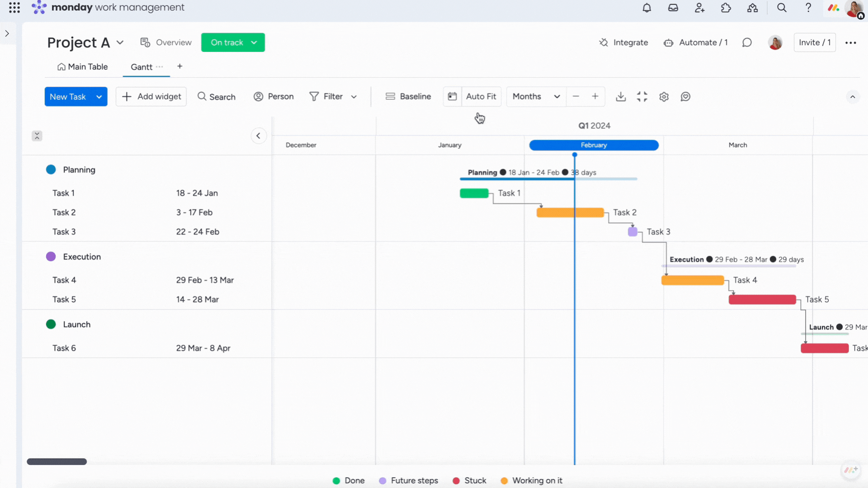Click Integrate button
868x488 pixels.
point(623,42)
